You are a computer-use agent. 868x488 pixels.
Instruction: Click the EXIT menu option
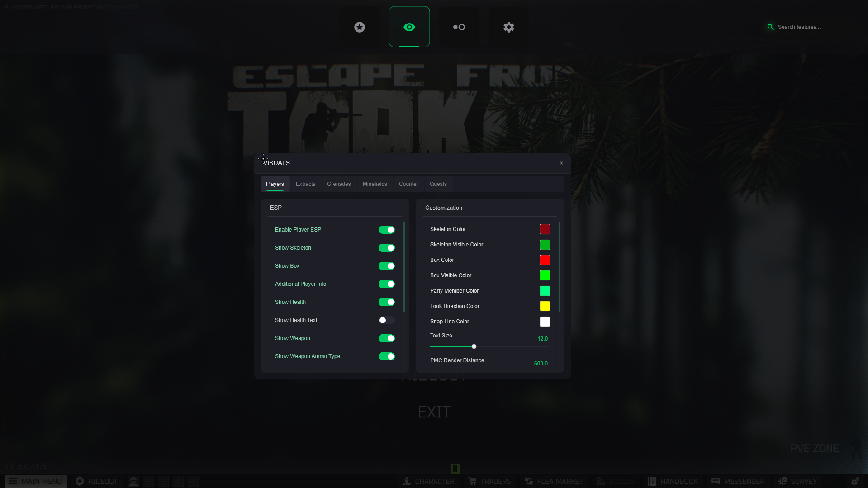(x=434, y=412)
